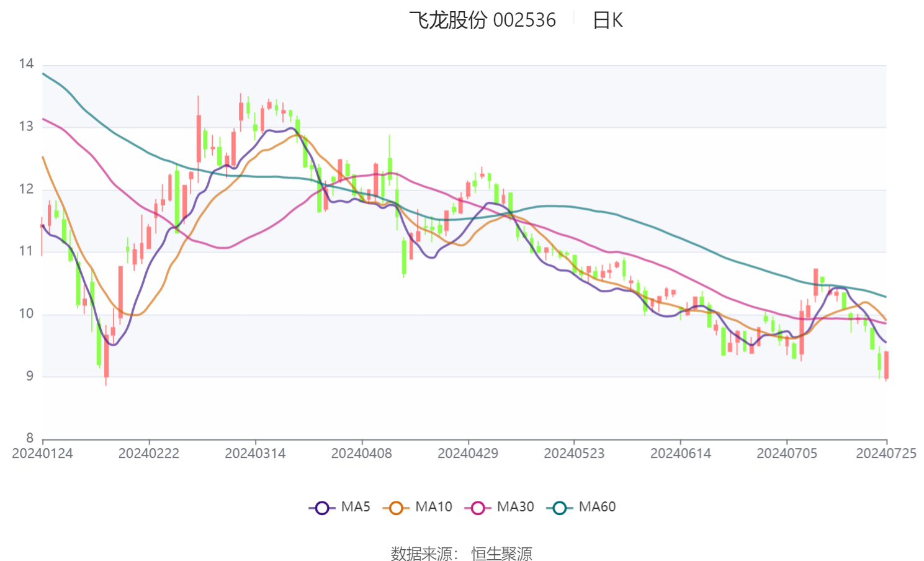Click the x-axis date label 20240614
The height and width of the screenshot is (561, 924).
click(x=681, y=454)
